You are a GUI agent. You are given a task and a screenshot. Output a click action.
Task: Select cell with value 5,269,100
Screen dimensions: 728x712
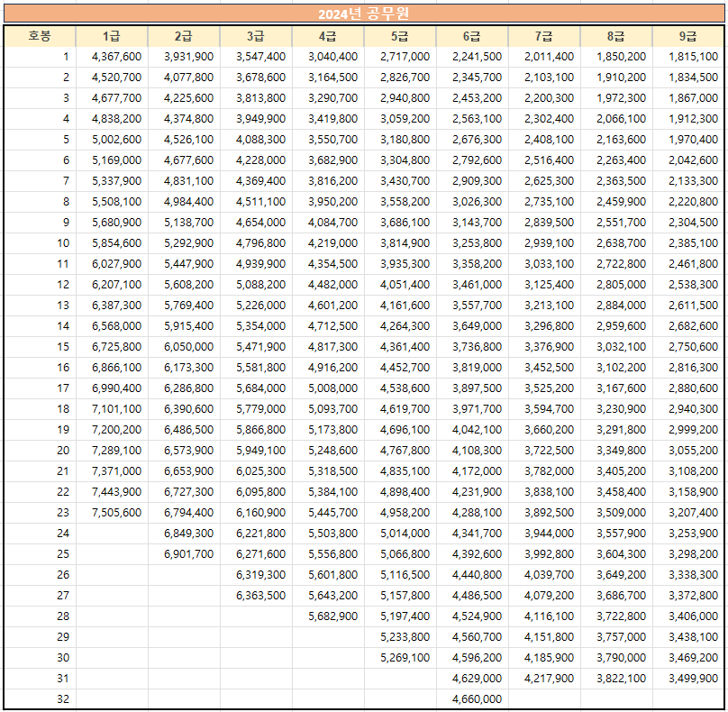pos(400,658)
